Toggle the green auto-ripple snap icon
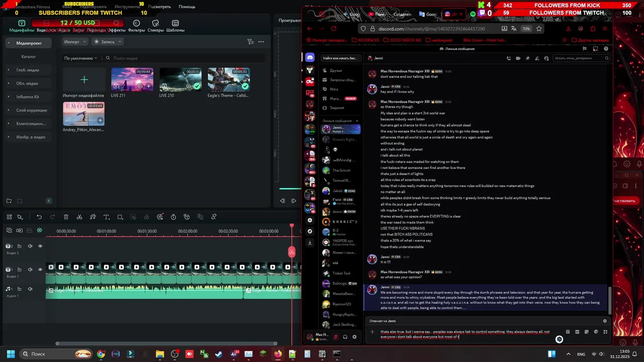This screenshot has width=644, height=362. (39, 230)
